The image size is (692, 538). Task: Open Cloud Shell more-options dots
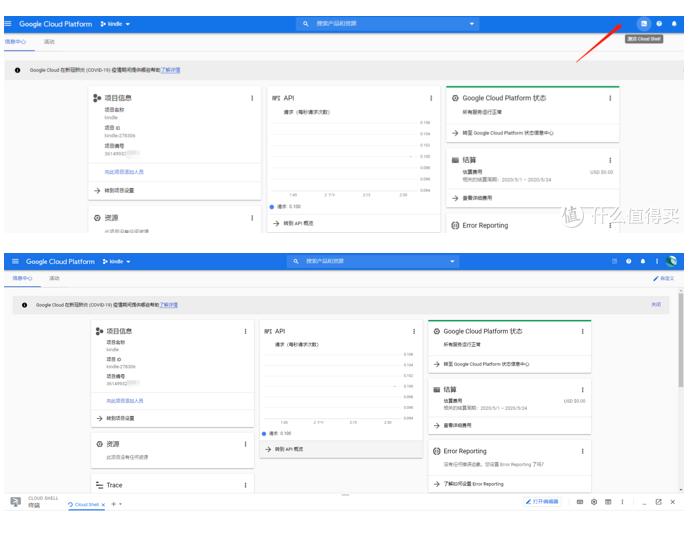pos(622,502)
